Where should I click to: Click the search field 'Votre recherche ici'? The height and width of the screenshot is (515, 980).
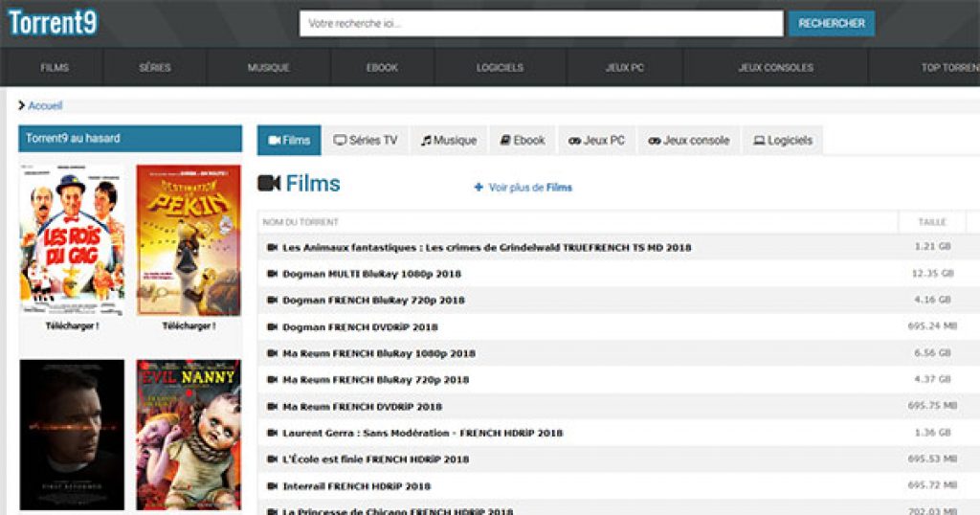542,24
